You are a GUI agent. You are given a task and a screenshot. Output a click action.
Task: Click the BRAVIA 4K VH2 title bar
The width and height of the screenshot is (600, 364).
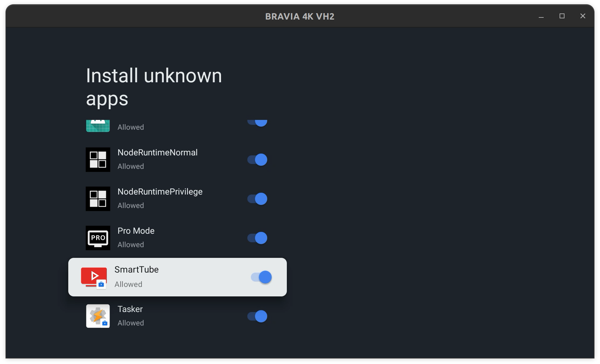(299, 17)
